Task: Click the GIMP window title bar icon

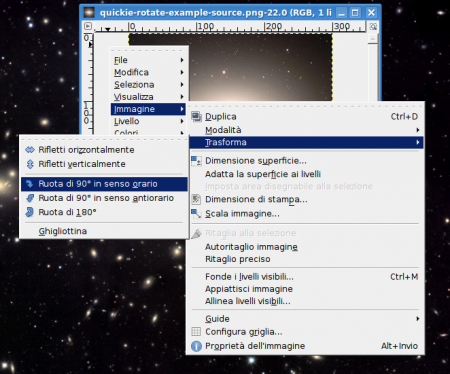Action: pos(89,13)
